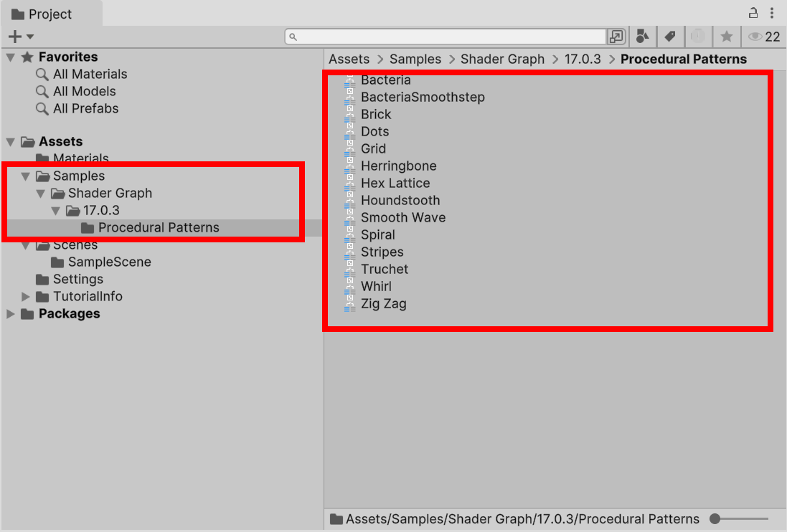Select the Smooth Wave subgraph icon
The image size is (787, 532).
point(350,218)
